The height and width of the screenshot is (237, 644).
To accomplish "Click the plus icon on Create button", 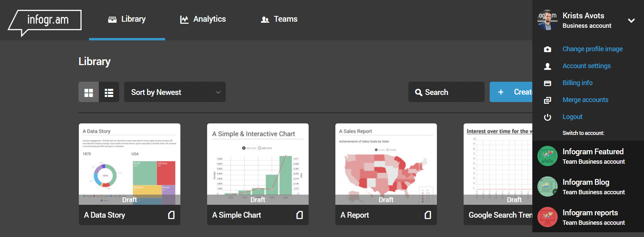I will click(x=501, y=92).
